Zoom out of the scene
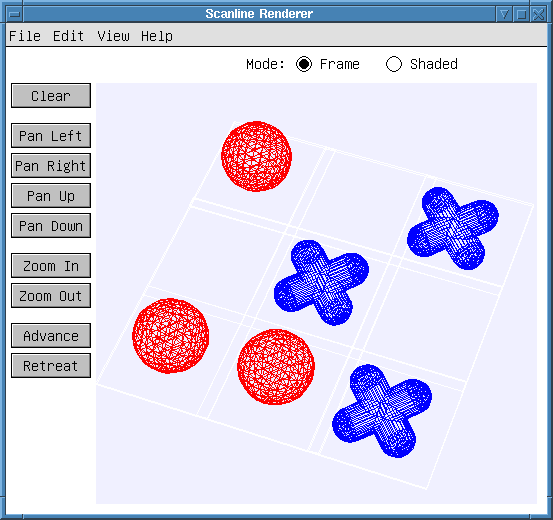 point(51,295)
